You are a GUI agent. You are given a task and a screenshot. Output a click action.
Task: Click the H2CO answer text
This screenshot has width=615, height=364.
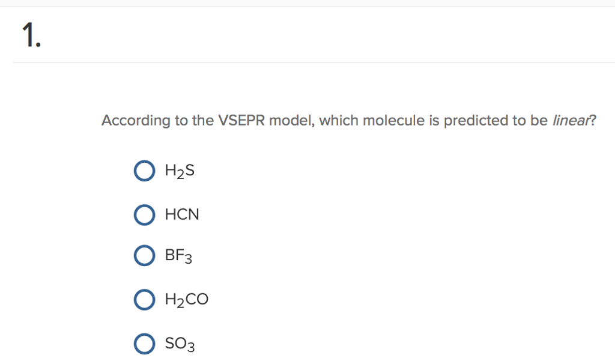tap(186, 299)
